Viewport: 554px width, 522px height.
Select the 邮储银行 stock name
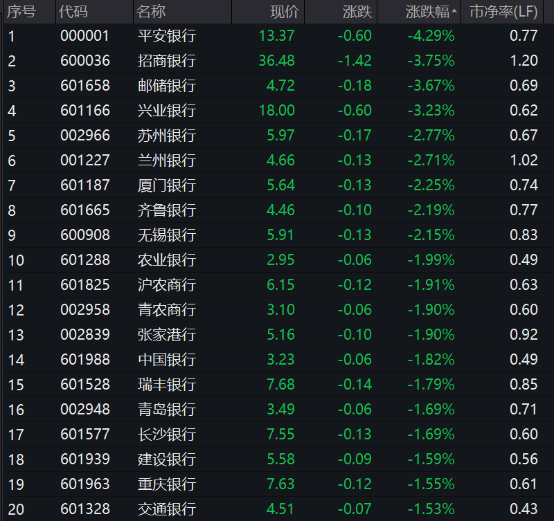click(x=167, y=86)
